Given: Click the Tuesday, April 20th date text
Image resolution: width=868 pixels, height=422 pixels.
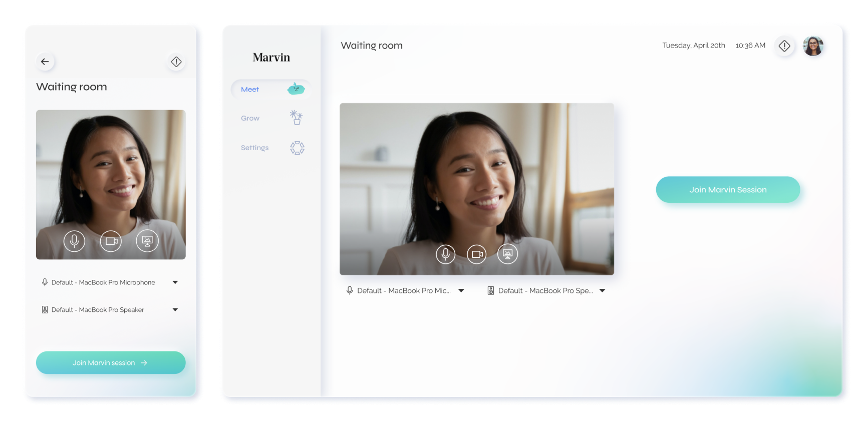Looking at the screenshot, I should [x=694, y=46].
